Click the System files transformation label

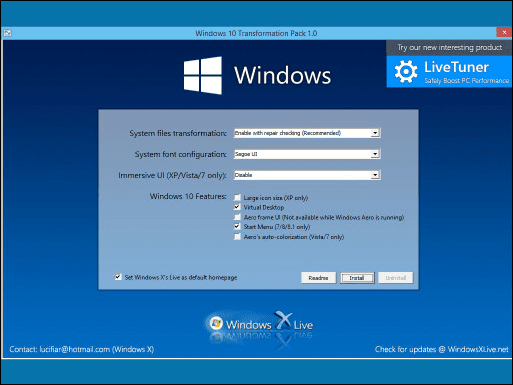coord(178,133)
